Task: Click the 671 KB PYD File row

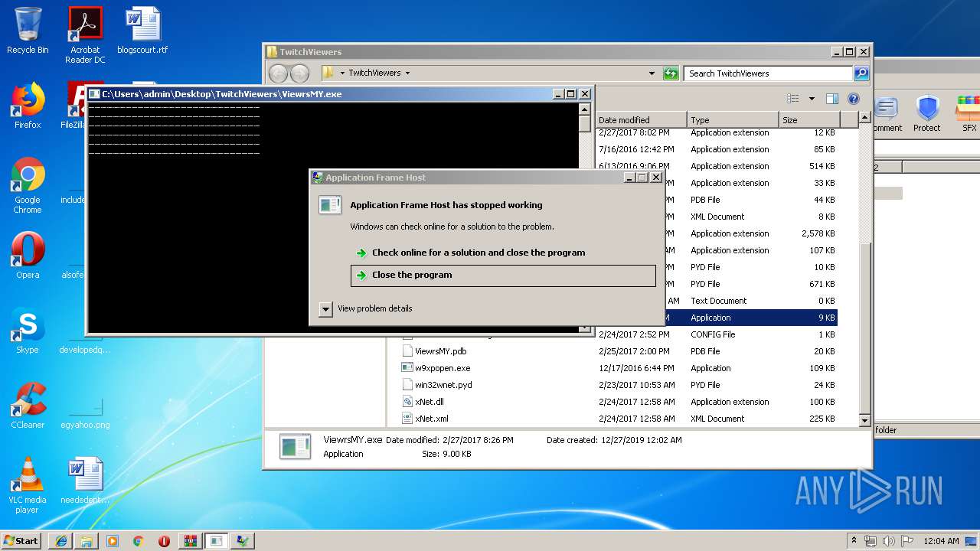Action: click(x=751, y=284)
